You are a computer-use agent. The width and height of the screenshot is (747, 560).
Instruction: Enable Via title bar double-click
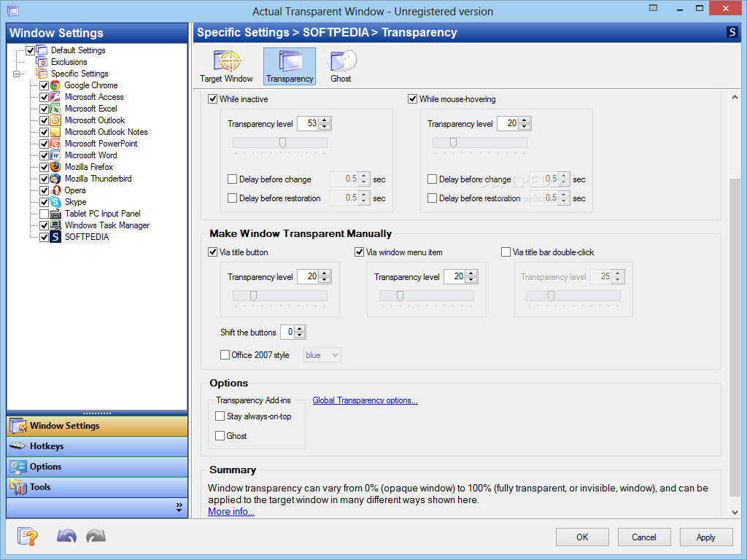506,252
